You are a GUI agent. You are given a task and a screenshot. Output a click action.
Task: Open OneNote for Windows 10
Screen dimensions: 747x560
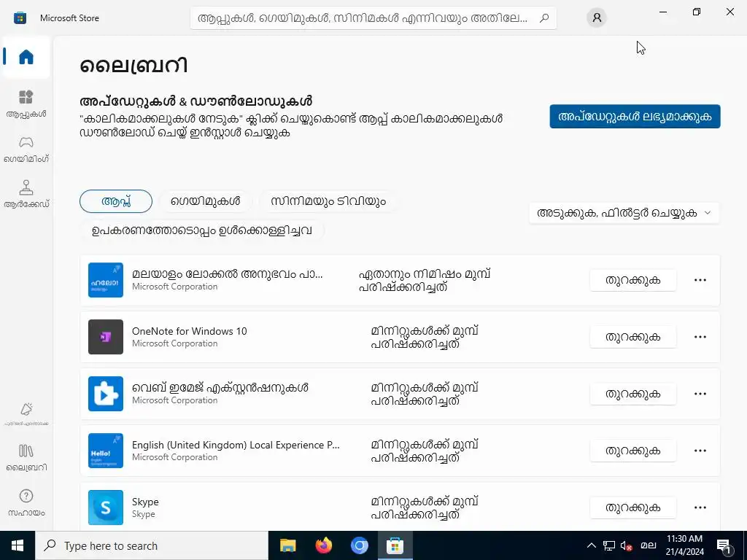click(x=632, y=337)
